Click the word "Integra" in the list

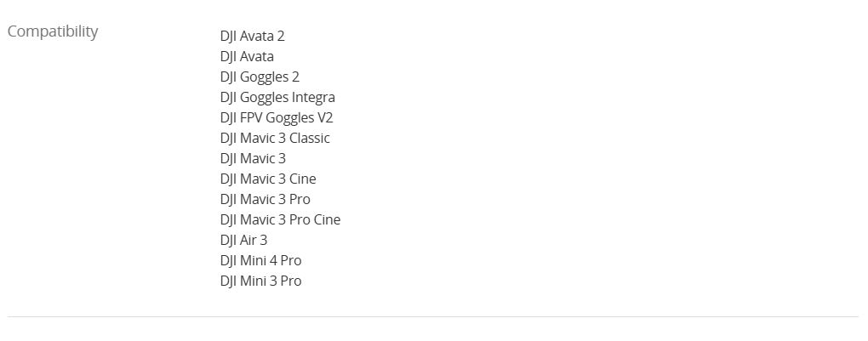[313, 97]
